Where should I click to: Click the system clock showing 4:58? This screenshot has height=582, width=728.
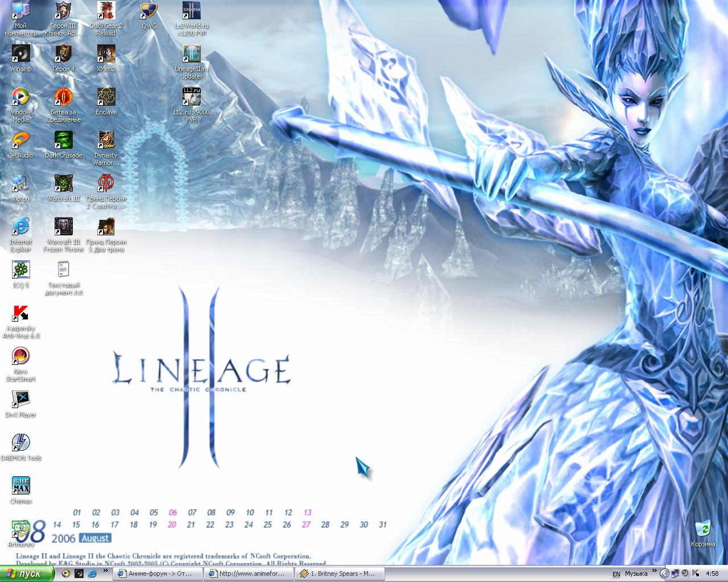coord(712,573)
